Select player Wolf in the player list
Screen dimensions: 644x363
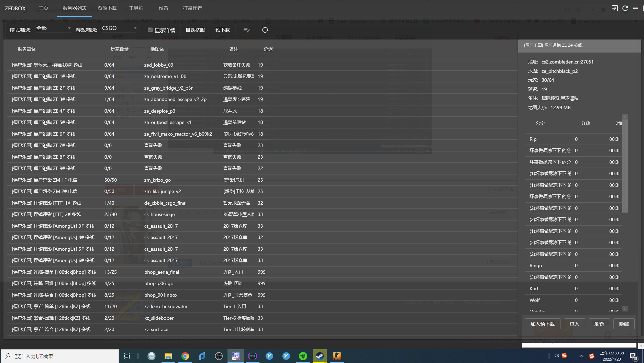point(573,300)
